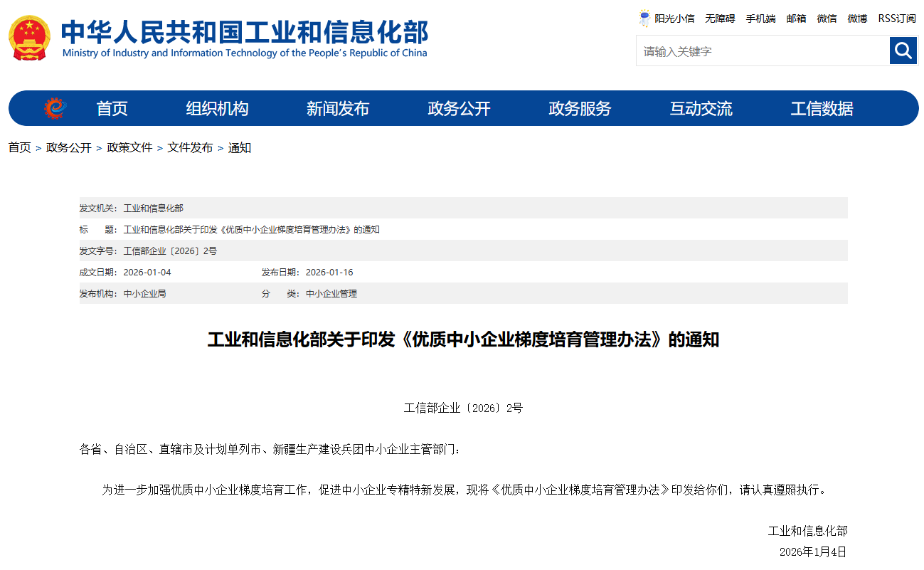Go to 政策文件 in the breadcrumb

tap(129, 148)
